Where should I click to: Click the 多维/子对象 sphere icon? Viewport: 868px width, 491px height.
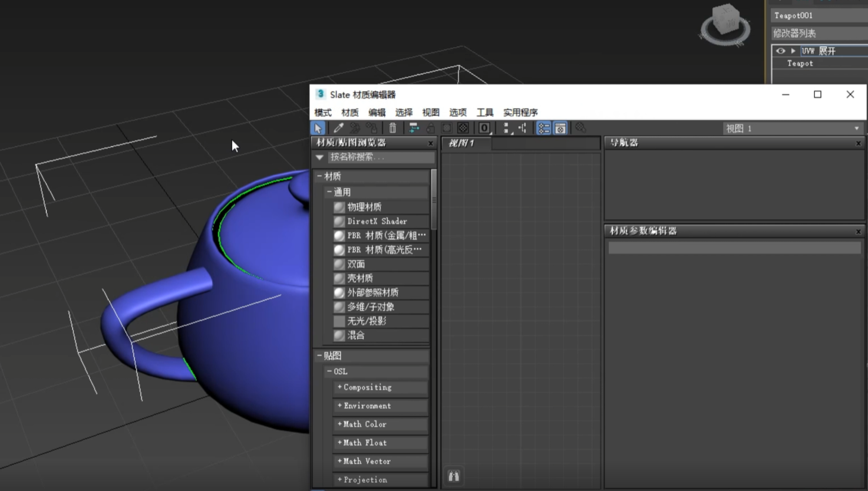[x=339, y=307]
